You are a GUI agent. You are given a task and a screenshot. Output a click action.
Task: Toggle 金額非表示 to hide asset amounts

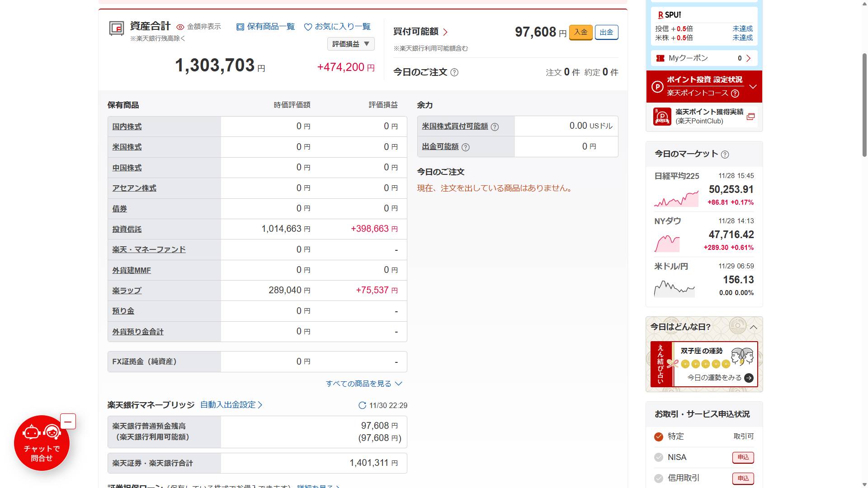click(x=181, y=26)
